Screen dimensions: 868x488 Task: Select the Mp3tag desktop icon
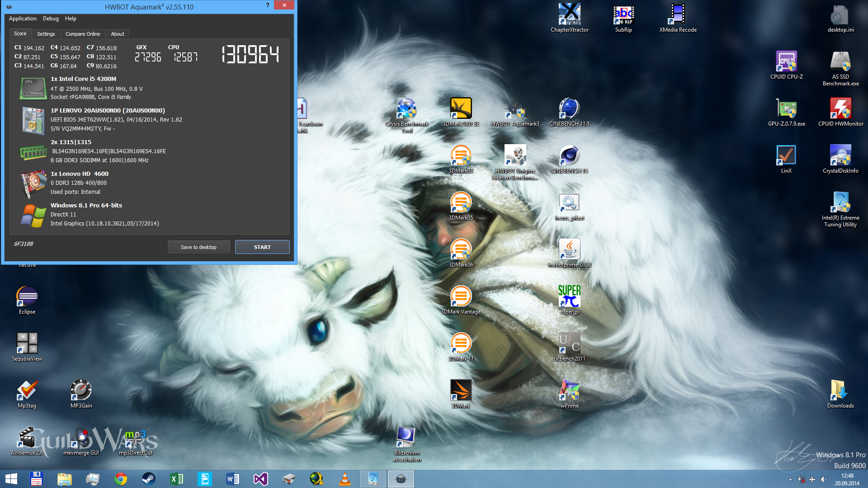tap(27, 394)
